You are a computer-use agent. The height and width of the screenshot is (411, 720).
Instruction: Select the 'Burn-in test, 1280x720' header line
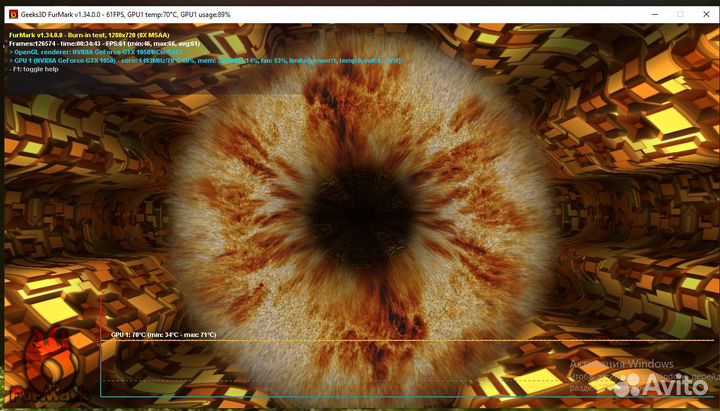(x=88, y=35)
